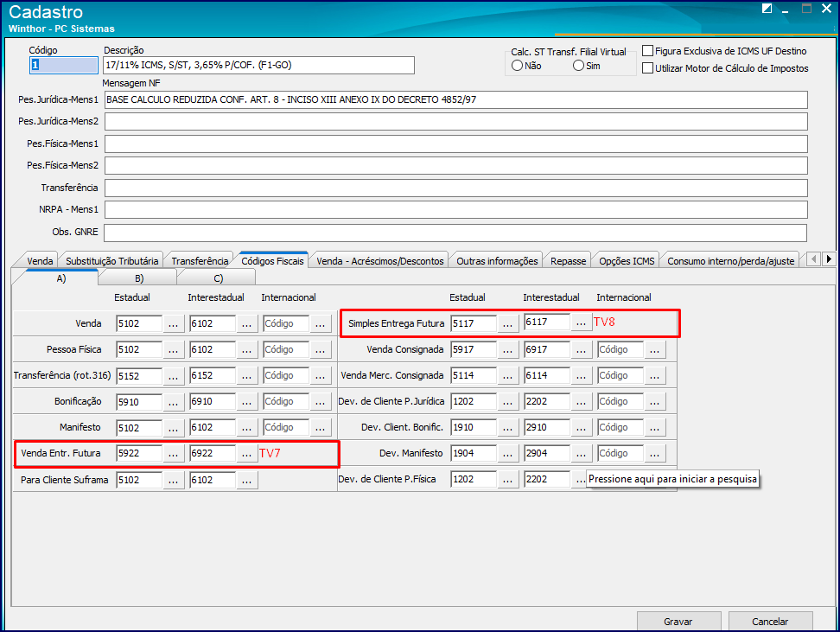Viewport: 840px width, 632px height.
Task: Open the Outras informações tab
Action: [x=497, y=261]
